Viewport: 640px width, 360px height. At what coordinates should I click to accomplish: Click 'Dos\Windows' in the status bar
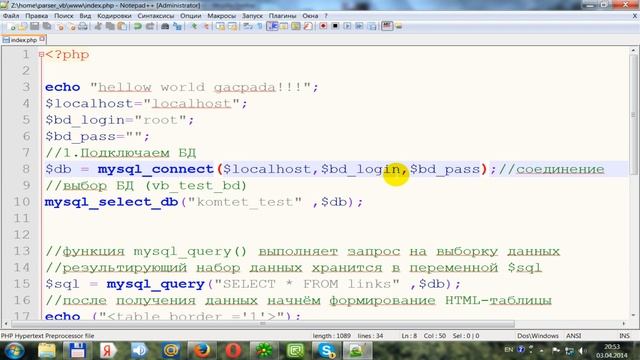(x=538, y=336)
